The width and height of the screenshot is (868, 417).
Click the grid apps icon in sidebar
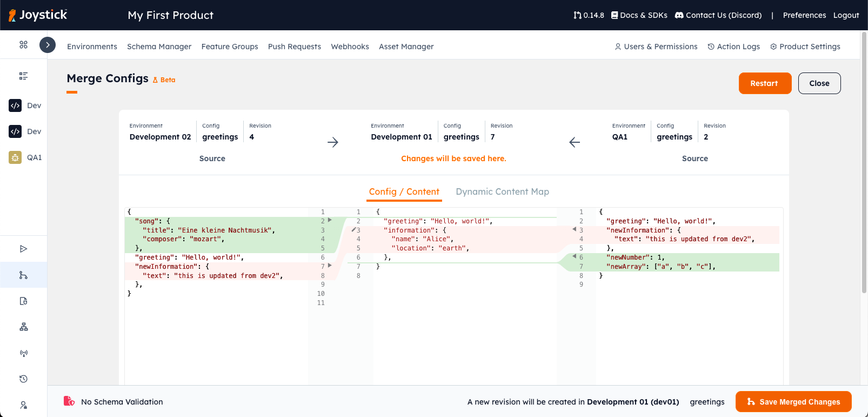tap(23, 45)
